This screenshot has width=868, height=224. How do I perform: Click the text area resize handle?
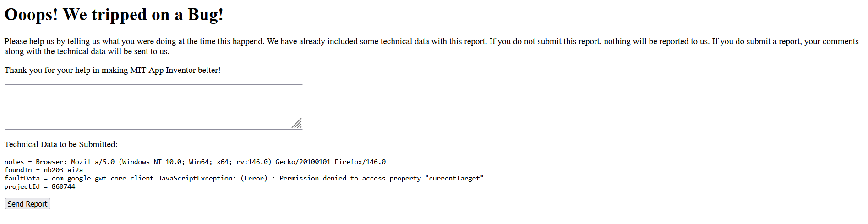(x=297, y=124)
